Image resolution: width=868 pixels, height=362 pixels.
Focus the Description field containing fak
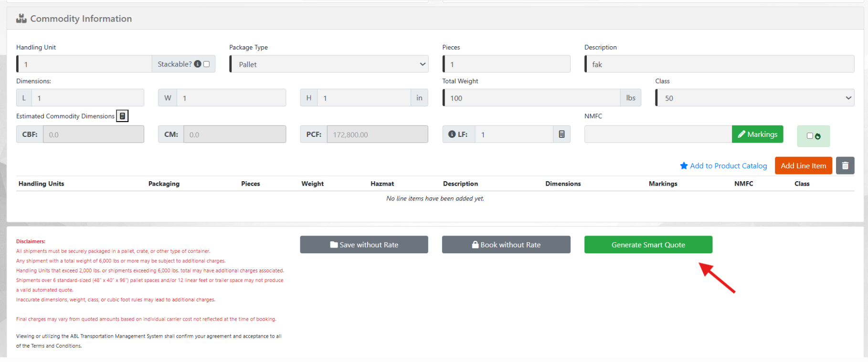(720, 64)
